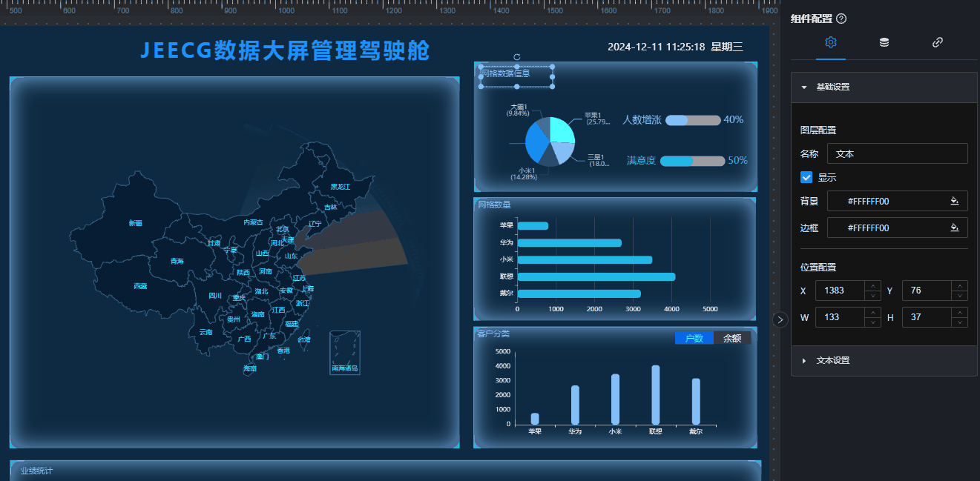Open the 背景 color picker fill icon
This screenshot has width=980, height=481.
click(956, 201)
